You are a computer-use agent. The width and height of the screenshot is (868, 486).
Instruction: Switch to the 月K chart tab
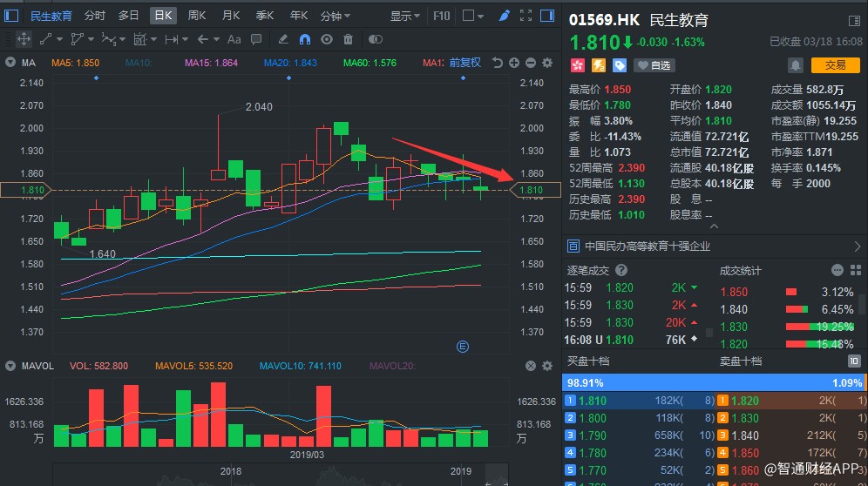230,16
